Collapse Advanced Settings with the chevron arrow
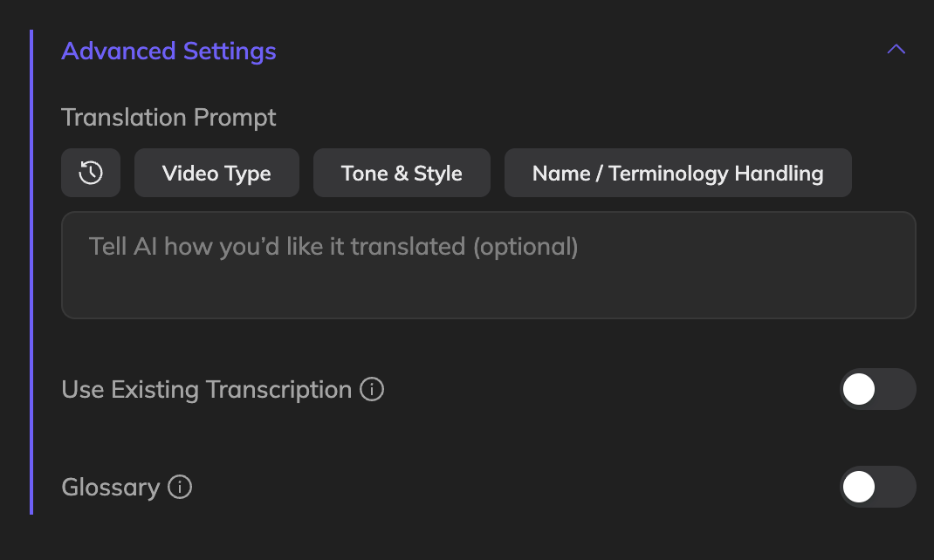This screenshot has height=560, width=934. coord(896,50)
